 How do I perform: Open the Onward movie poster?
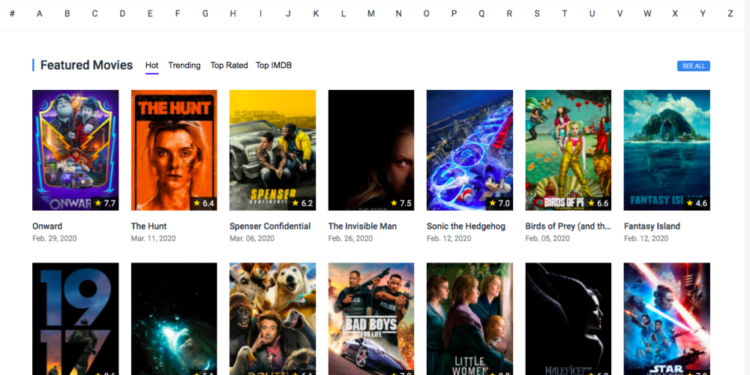[76, 150]
